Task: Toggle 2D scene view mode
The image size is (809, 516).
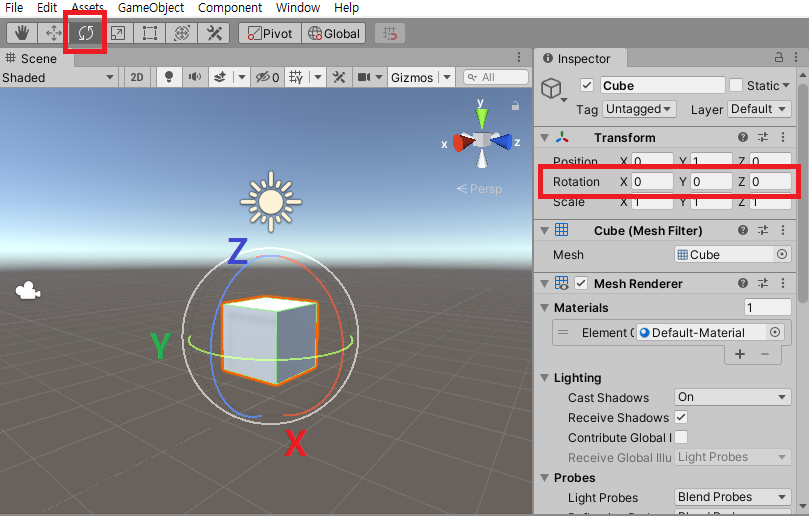Action: (x=137, y=77)
